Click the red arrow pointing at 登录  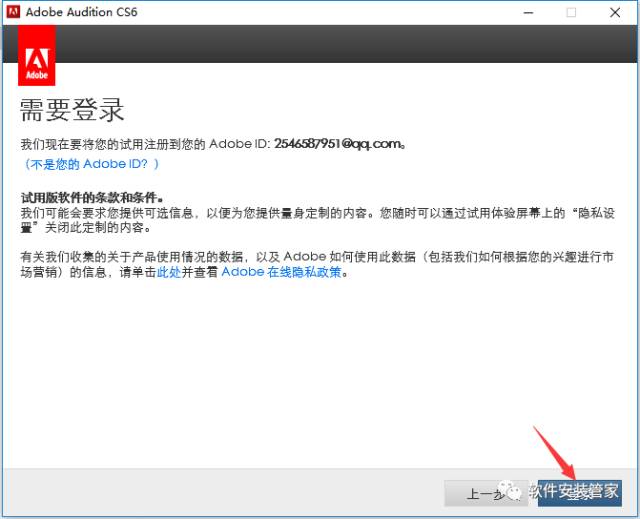(x=553, y=450)
